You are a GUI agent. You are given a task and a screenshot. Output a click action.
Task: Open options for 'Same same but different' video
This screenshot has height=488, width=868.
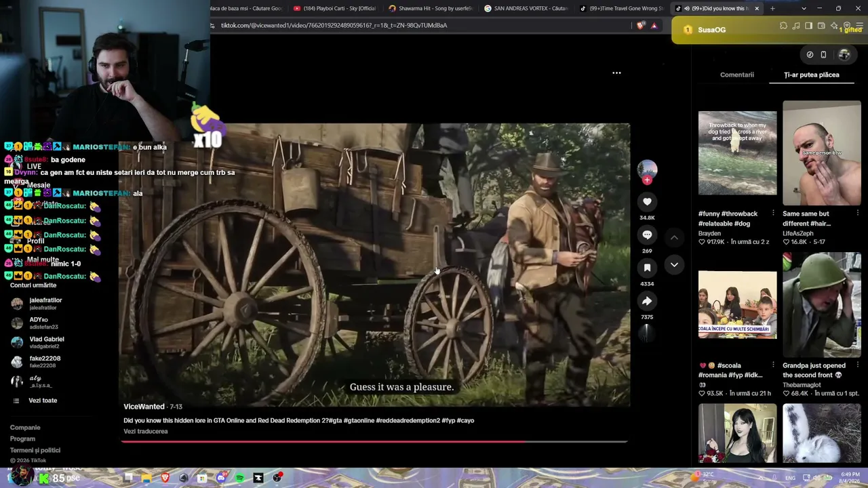click(857, 213)
